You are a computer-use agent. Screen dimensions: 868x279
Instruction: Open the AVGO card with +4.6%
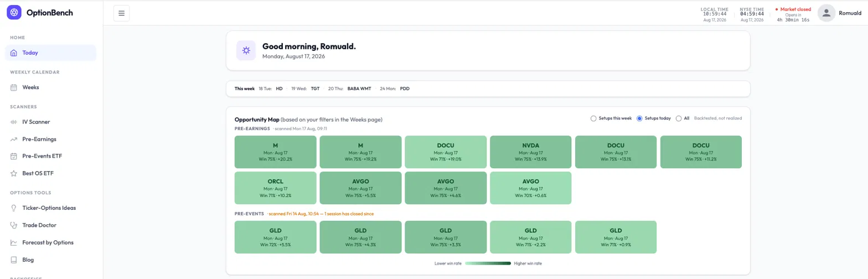[446, 188]
